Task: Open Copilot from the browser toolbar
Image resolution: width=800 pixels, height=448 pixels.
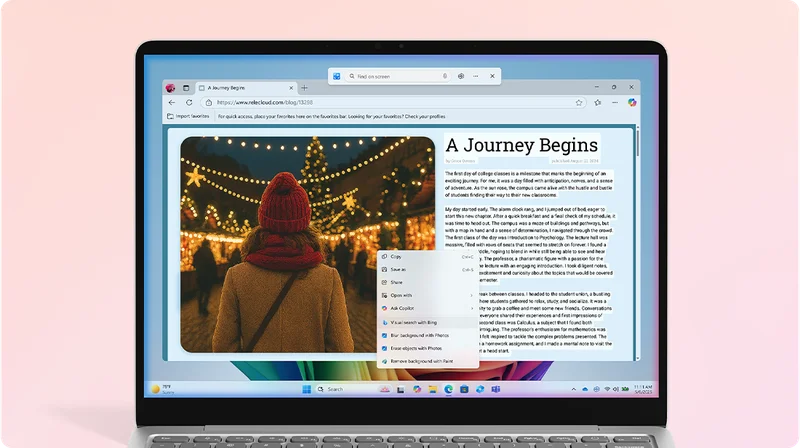Action: [x=632, y=103]
